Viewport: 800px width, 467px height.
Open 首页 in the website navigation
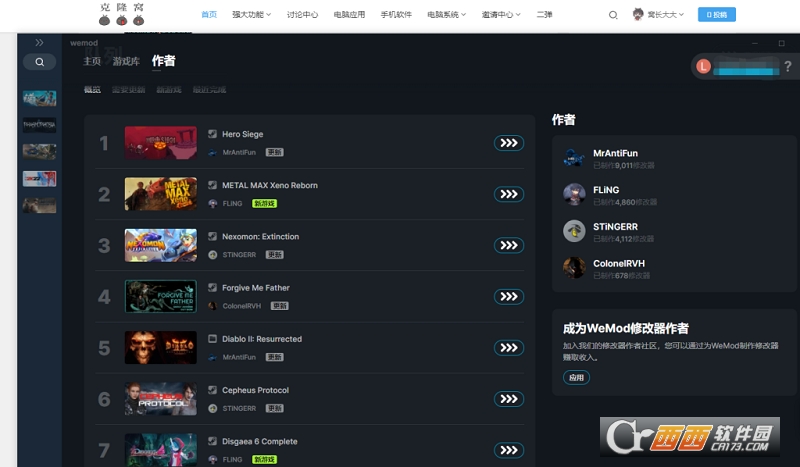tap(209, 14)
